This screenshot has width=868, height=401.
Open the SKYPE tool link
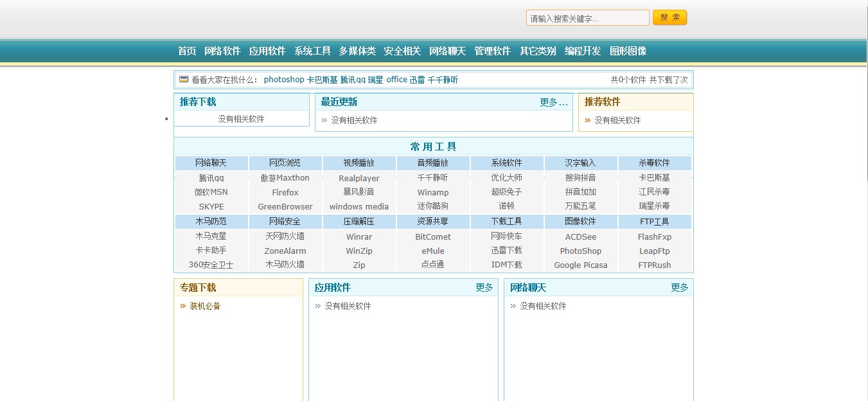[211, 206]
